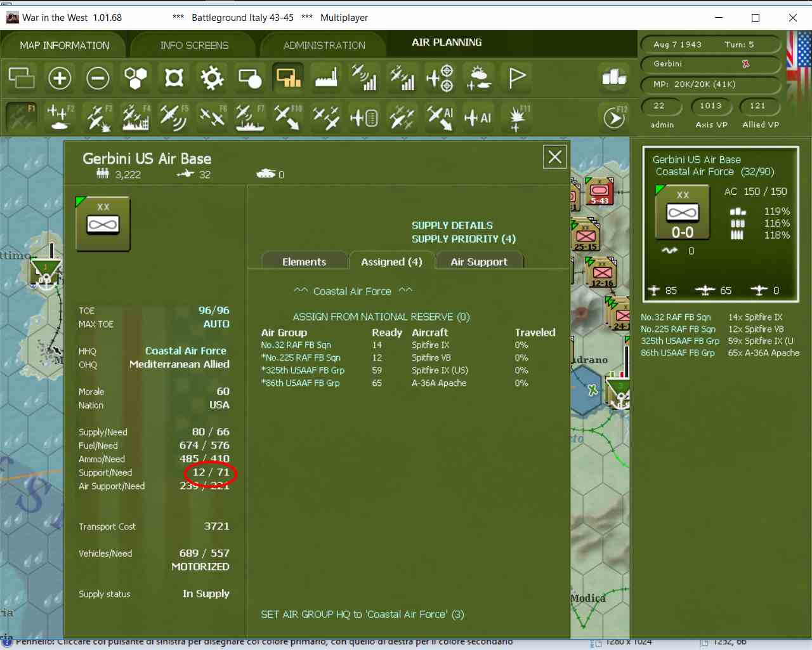Open the ADMINISTRATION tab
The width and height of the screenshot is (812, 650).
pos(324,46)
